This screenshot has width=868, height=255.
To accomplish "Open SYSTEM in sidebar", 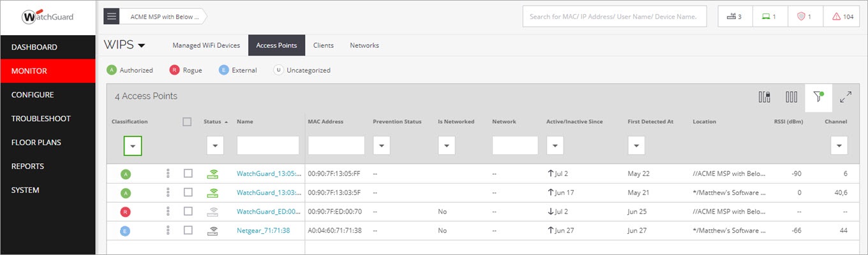I will [48, 190].
